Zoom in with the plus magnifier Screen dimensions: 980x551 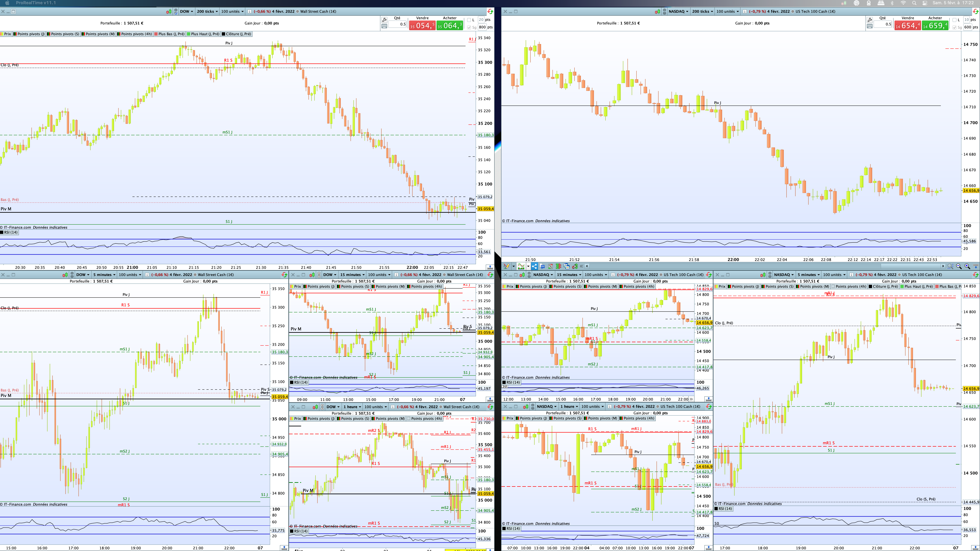tap(967, 266)
